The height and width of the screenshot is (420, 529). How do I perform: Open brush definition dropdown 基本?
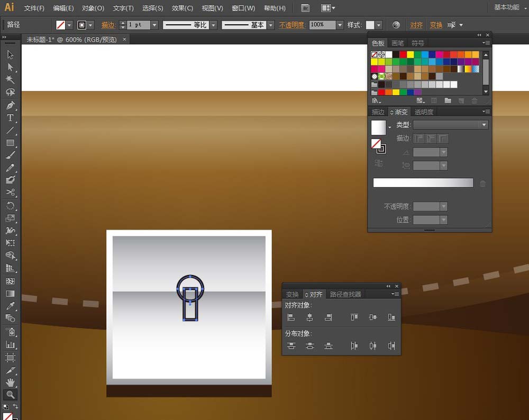click(270, 25)
